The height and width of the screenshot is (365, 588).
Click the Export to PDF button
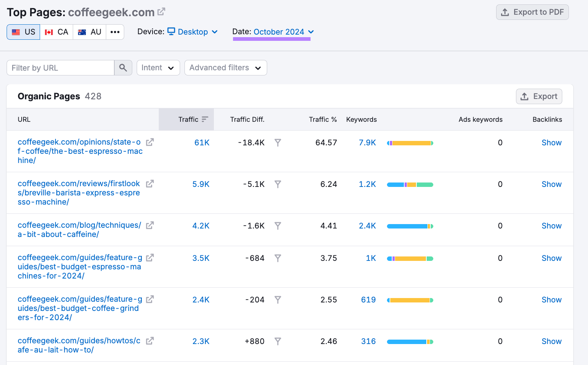[532, 12]
